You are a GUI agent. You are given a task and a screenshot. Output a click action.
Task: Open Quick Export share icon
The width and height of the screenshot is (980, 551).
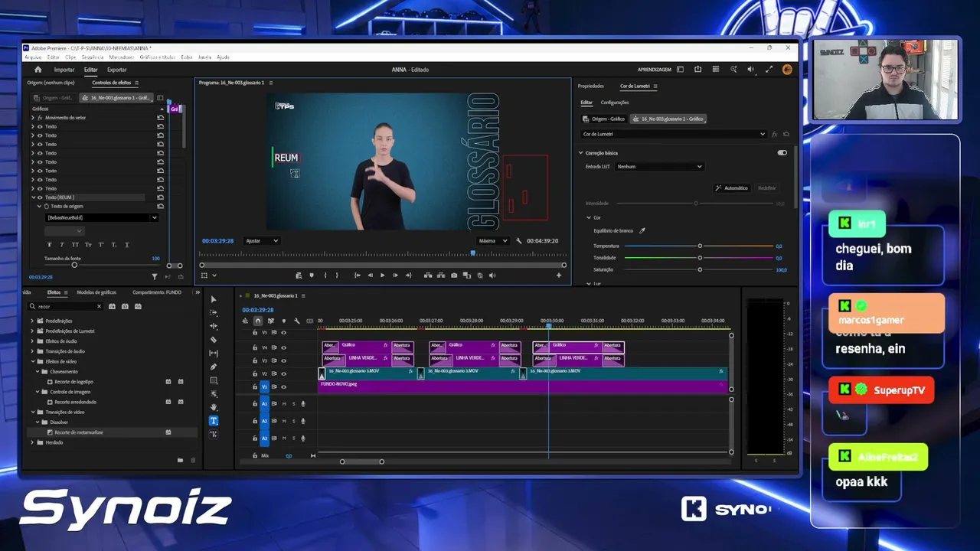[x=697, y=70]
